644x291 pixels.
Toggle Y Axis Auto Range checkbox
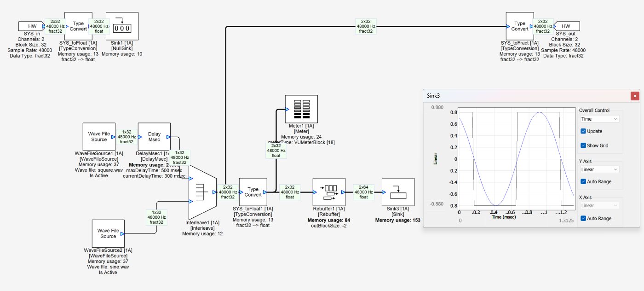583,181
